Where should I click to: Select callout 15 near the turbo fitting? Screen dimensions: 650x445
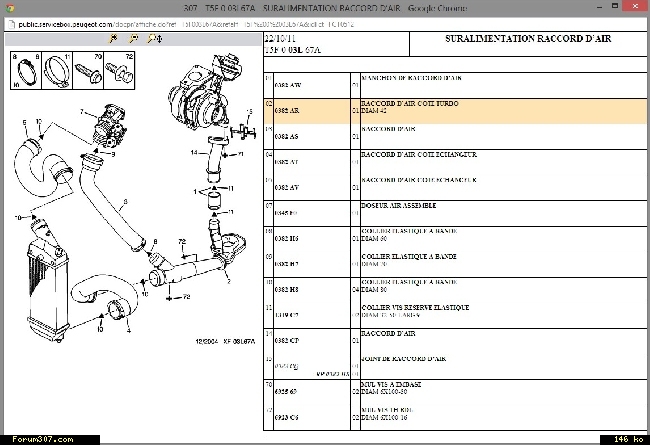[249, 112]
